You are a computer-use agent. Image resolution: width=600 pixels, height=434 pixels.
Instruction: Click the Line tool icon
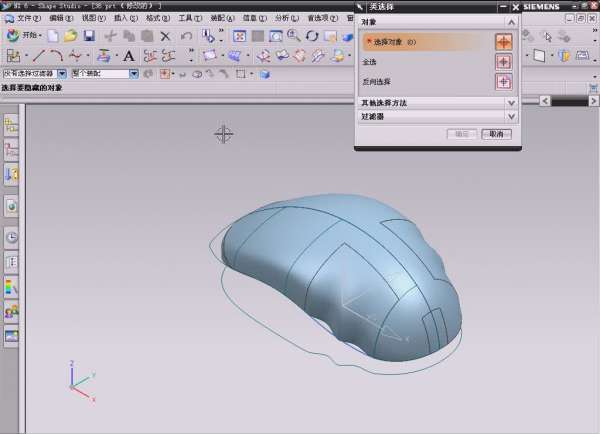click(x=38, y=56)
